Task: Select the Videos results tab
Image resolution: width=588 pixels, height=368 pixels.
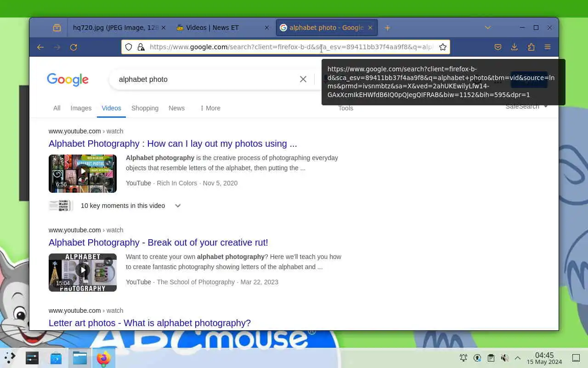Action: (111, 108)
